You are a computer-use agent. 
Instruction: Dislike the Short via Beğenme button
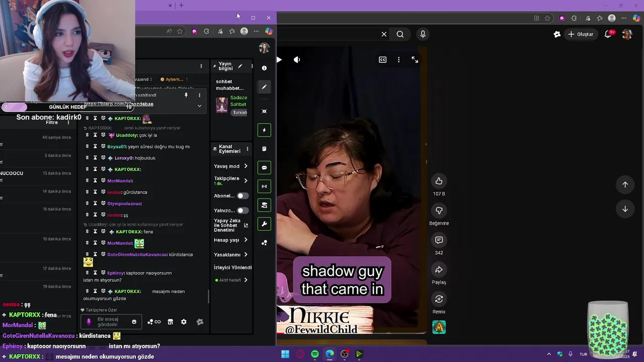439,211
